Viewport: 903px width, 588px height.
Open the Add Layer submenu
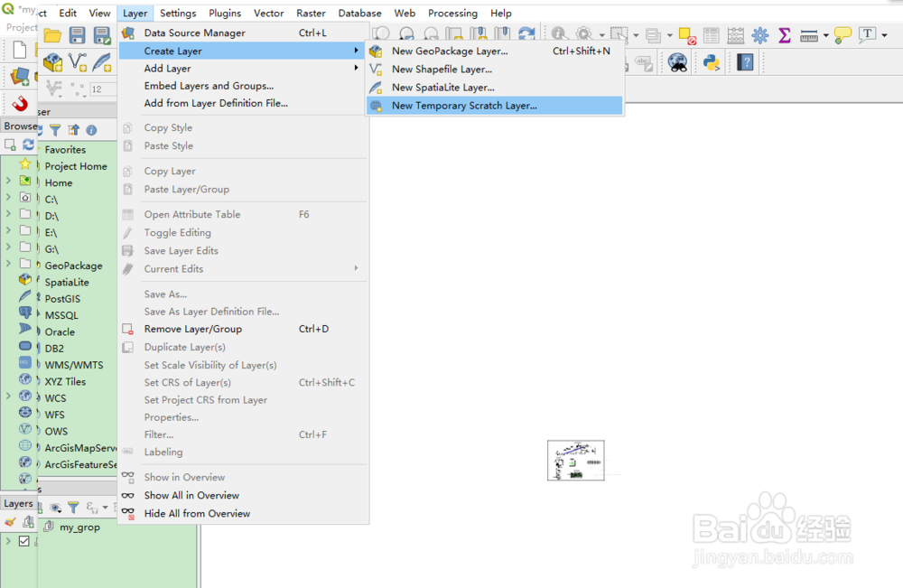(242, 69)
